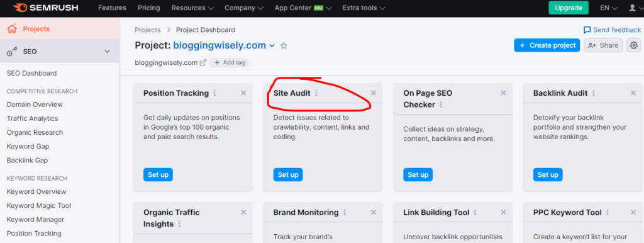The width and height of the screenshot is (644, 243).
Task: Close the Link Building Tool card
Action: tap(504, 212)
